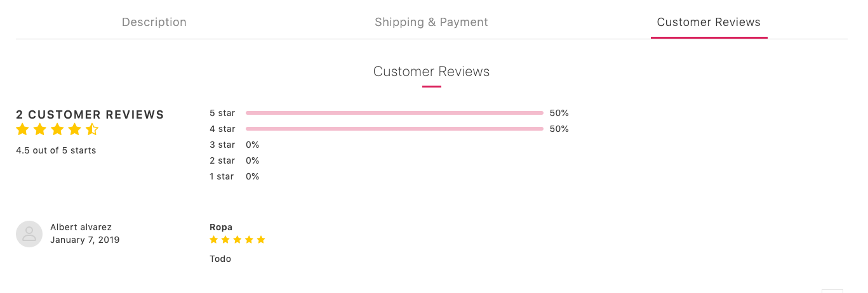Click the 4 star rating bar
Image resolution: width=868 pixels, height=293 pixels.
click(394, 129)
